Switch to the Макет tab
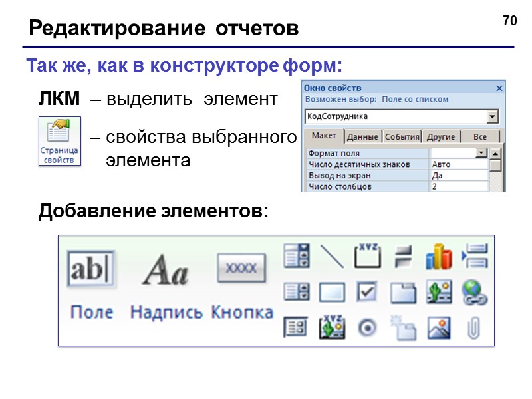532x399 pixels. point(324,136)
